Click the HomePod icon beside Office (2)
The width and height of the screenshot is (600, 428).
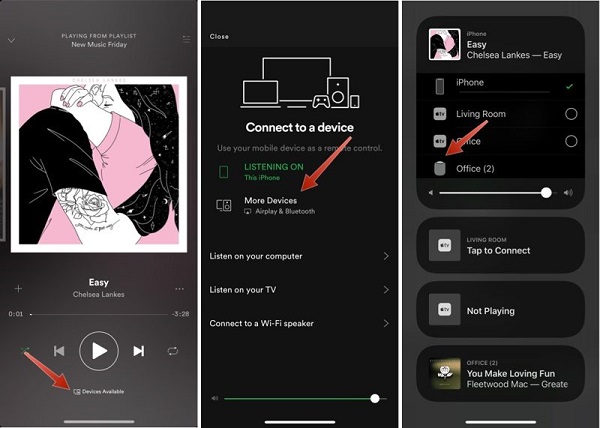click(440, 169)
